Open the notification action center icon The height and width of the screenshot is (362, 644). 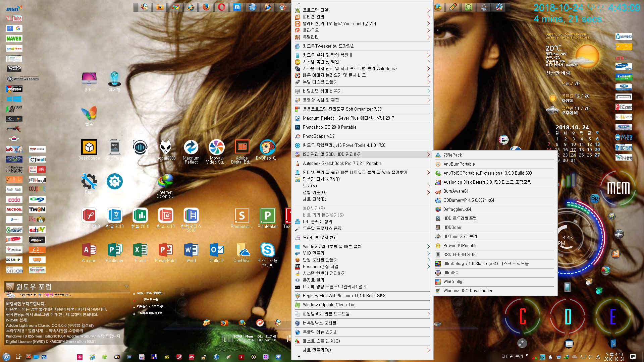pos(633,357)
